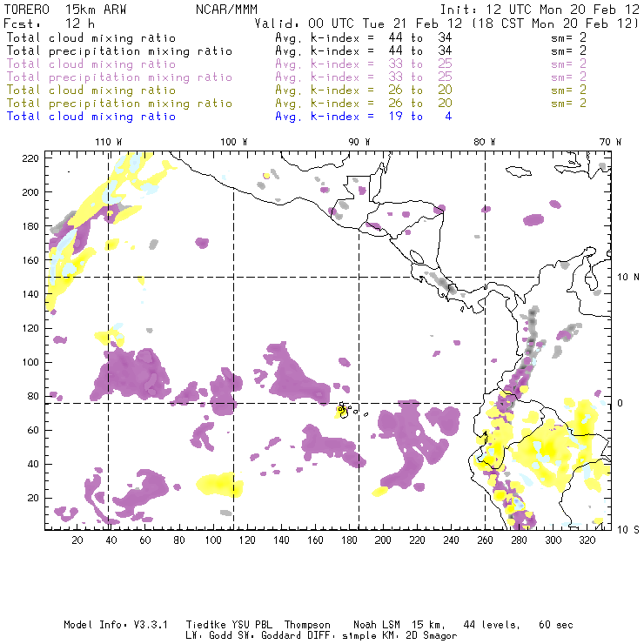
Task: Click the "Model Info: V3.3.1" footer text
Action: [116, 625]
